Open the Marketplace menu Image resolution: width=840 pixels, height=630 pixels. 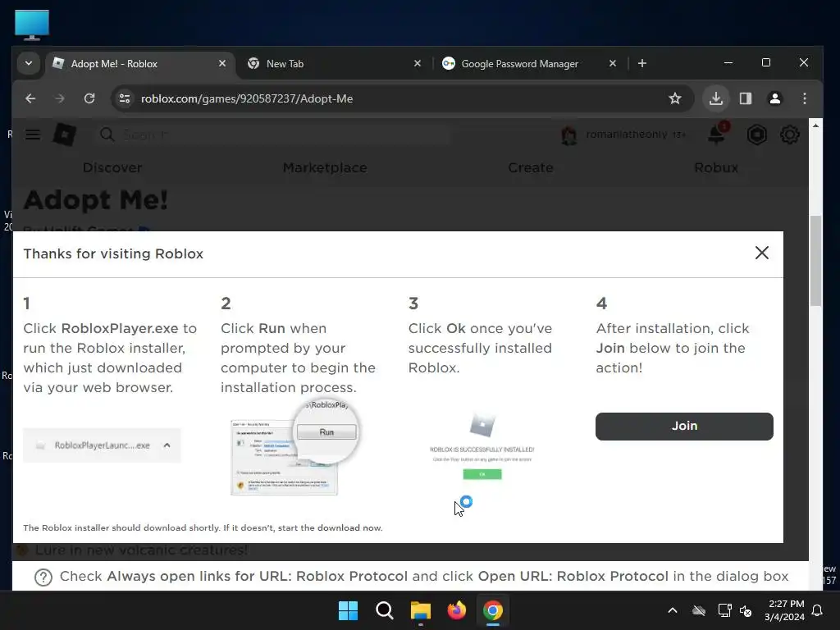(x=325, y=167)
